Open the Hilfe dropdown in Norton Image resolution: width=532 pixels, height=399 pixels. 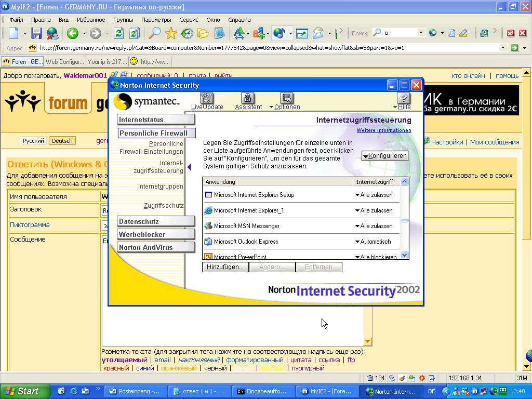click(x=402, y=107)
